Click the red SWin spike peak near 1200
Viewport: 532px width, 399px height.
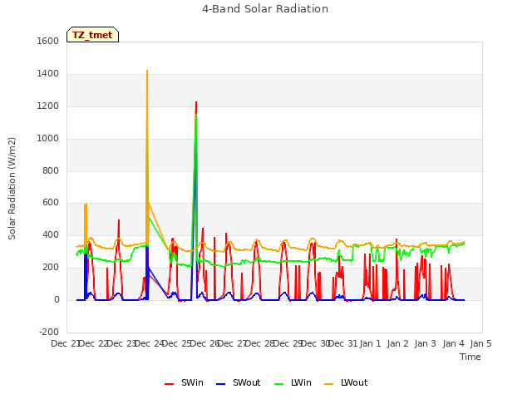[196, 102]
